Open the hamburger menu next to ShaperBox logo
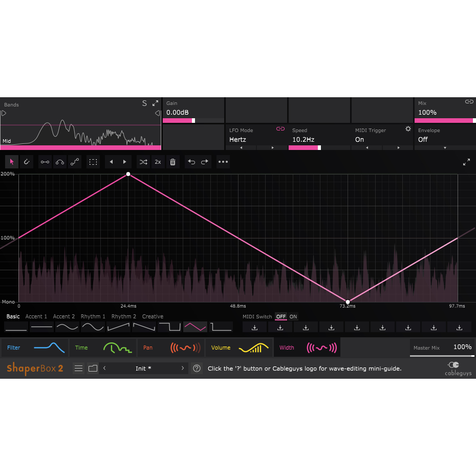This screenshot has width=476, height=476. point(79,368)
